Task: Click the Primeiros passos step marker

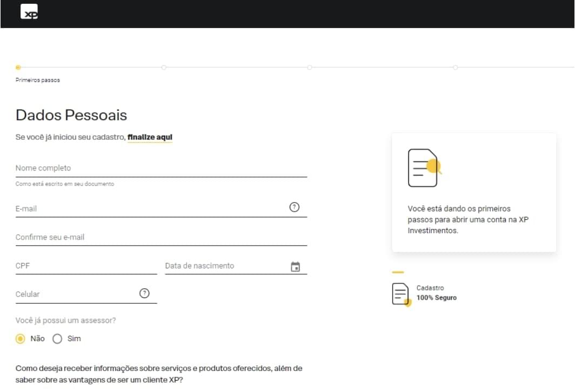Action: 18,67
